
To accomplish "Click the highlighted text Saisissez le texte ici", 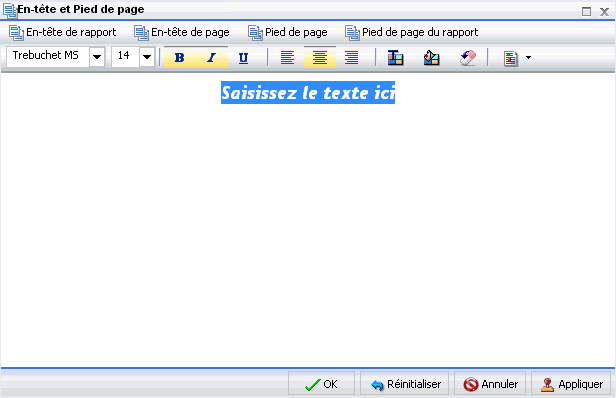I will [308, 93].
